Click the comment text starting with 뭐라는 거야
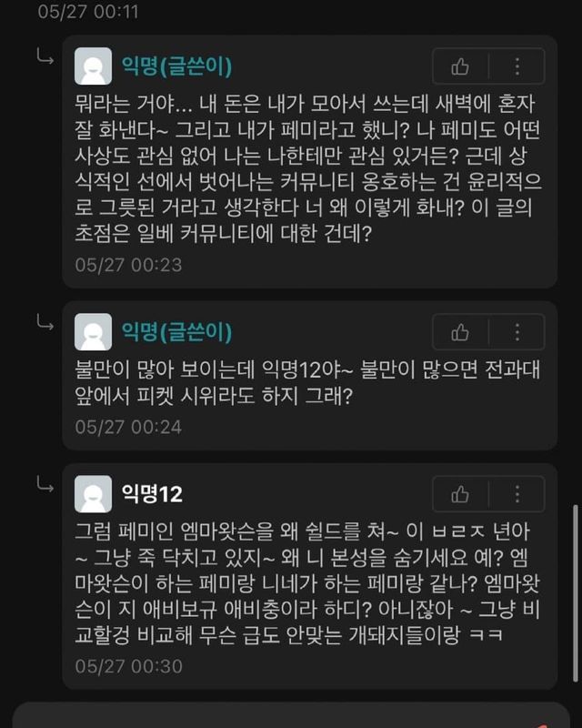This screenshot has width=582, height=728. [x=308, y=168]
